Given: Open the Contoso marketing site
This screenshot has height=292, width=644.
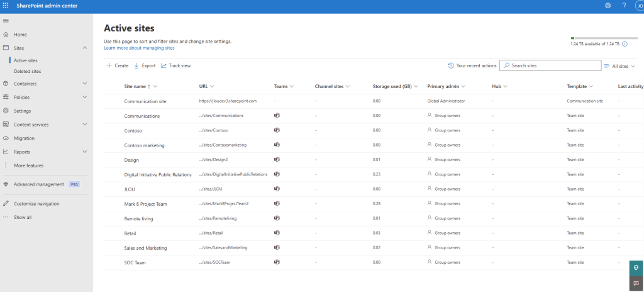Looking at the screenshot, I should [x=144, y=145].
